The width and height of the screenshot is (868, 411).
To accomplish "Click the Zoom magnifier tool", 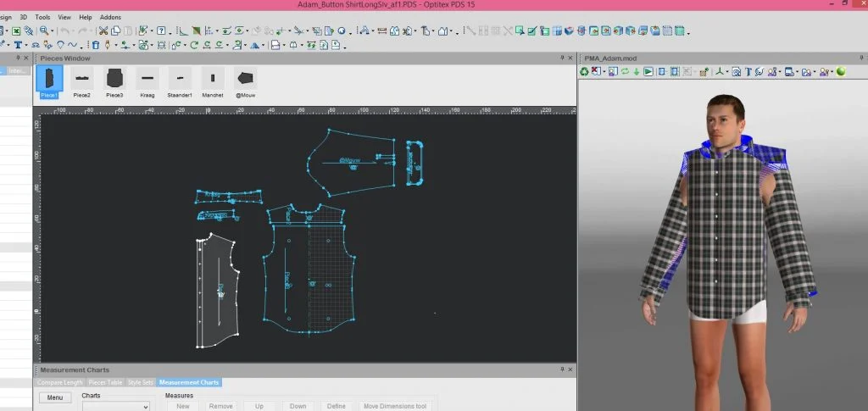I will 44,31.
